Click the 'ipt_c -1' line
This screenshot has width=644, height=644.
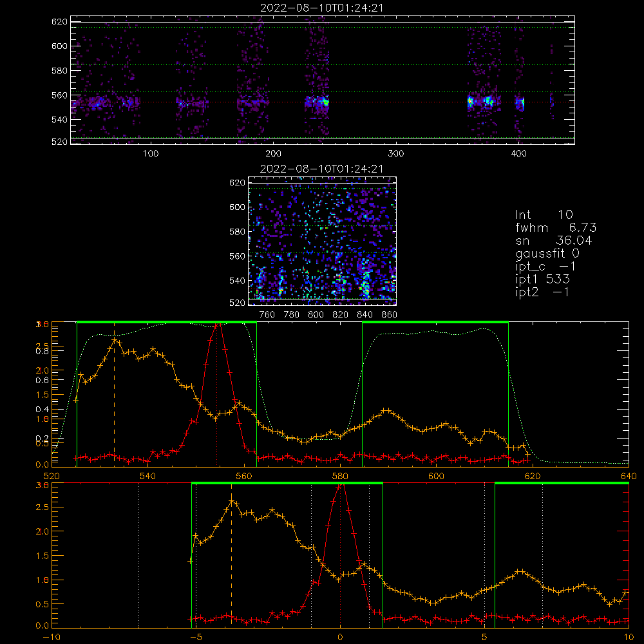click(x=545, y=267)
